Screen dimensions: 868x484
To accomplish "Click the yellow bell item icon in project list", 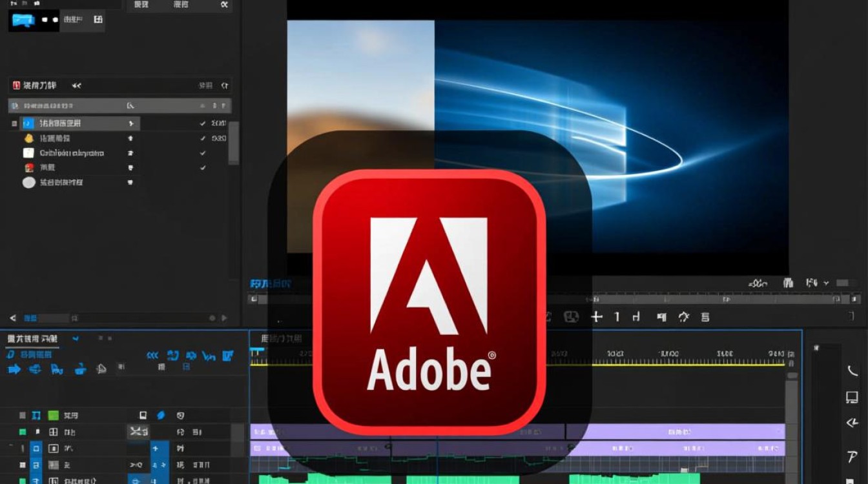I will pyautogui.click(x=28, y=138).
